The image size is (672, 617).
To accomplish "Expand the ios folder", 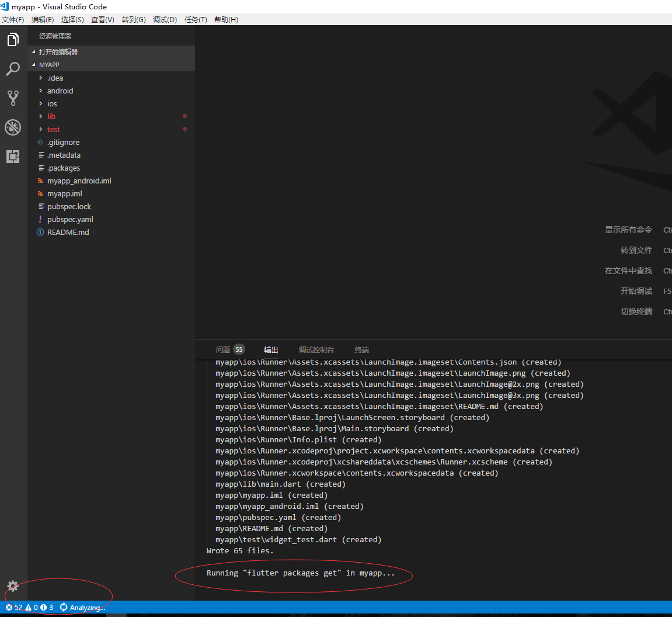I will [41, 103].
